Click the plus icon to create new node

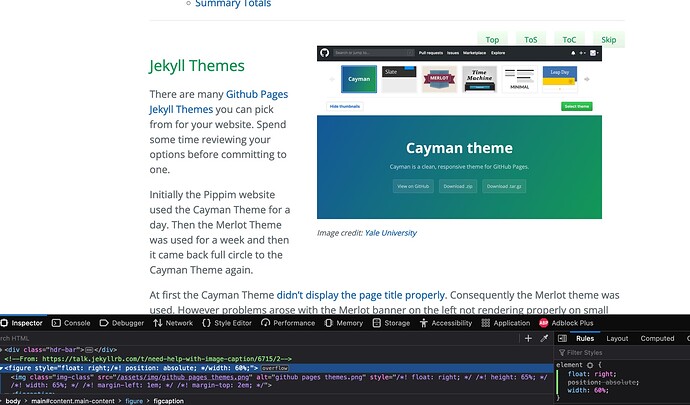(x=529, y=338)
